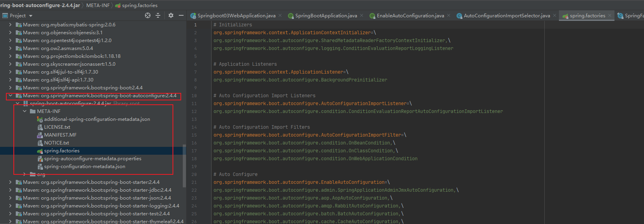644x224 pixels.
Task: Expand Maven org.projectlombok:lombok:1.18.18 node
Action: 10,56
